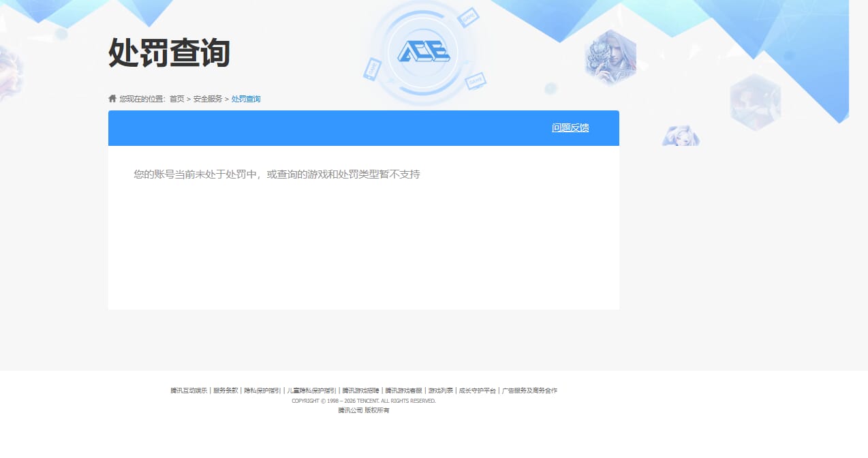The height and width of the screenshot is (458, 868).
Task: Open the 儿童隐私保护指引 children's privacy guide
Action: click(310, 390)
